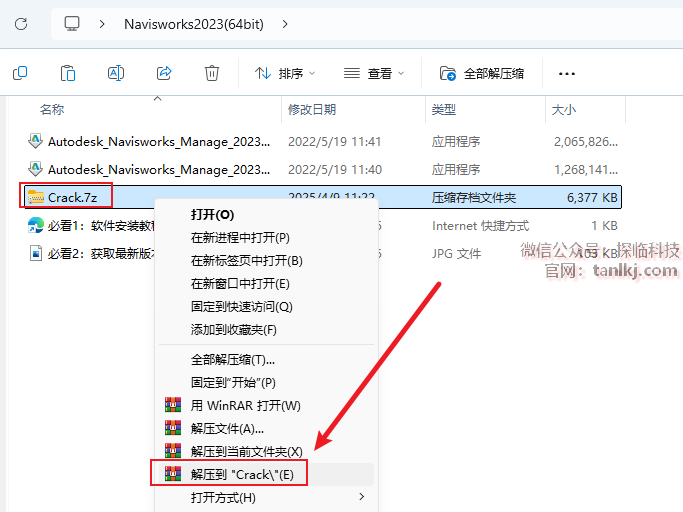
Task: Choose 解压文件(A)...
Action: click(x=227, y=429)
